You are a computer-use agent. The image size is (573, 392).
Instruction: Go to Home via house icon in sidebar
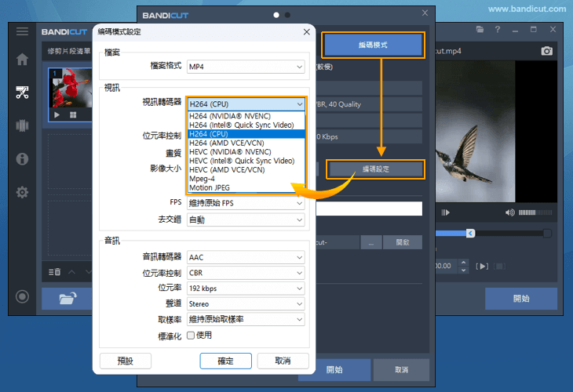click(22, 59)
